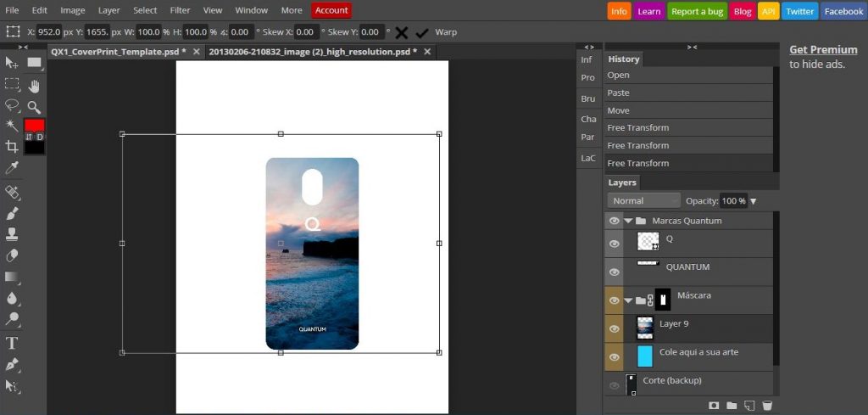Select the Path Select tool
This screenshot has width=868, height=415.
coord(12,385)
